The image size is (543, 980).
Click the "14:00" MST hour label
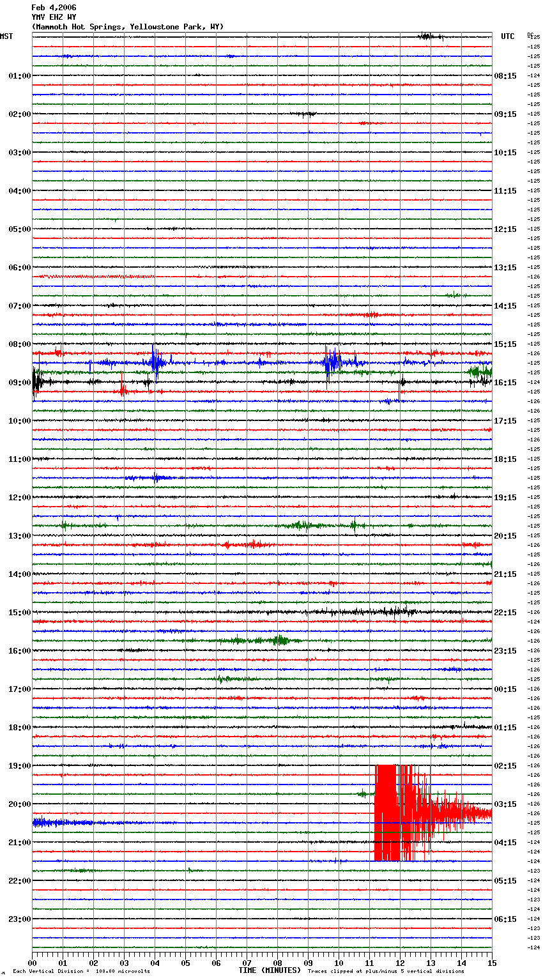pyautogui.click(x=19, y=574)
